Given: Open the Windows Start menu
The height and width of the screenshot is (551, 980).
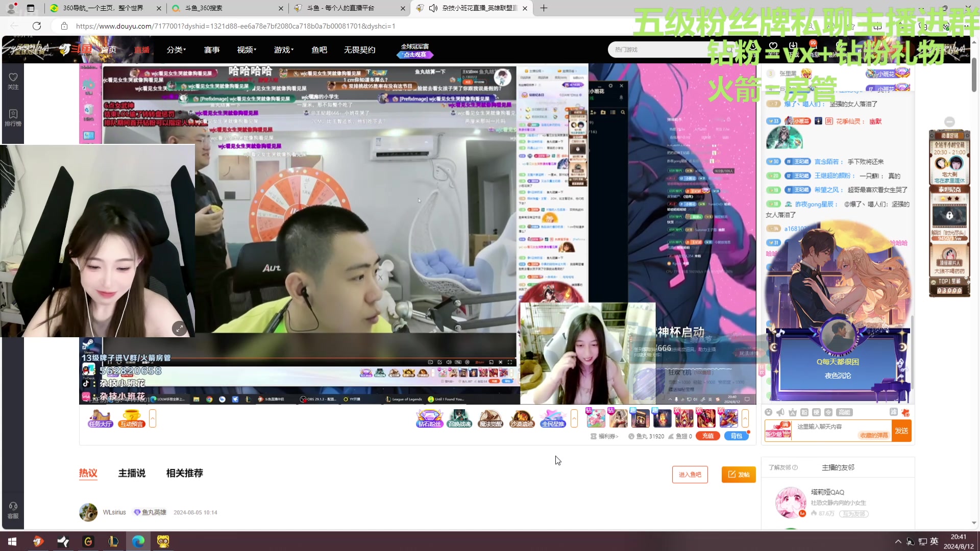Looking at the screenshot, I should coord(12,541).
